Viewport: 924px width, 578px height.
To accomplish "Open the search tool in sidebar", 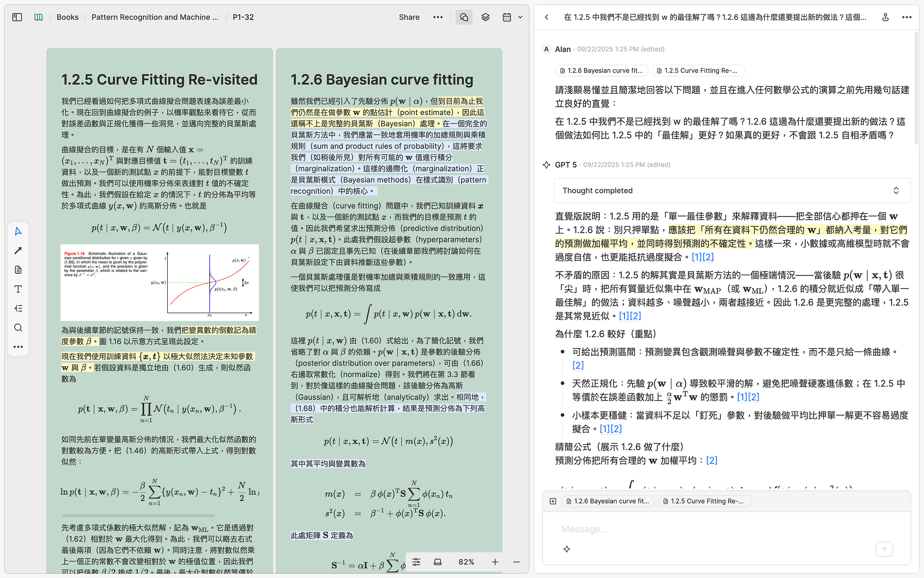I will pos(18,327).
